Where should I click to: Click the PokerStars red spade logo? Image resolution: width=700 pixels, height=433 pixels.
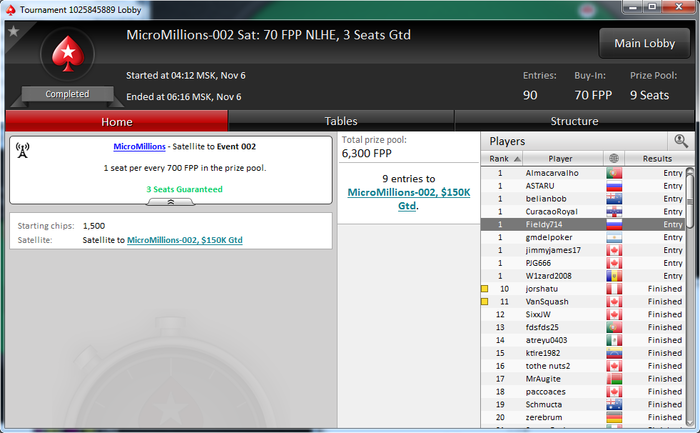pyautogui.click(x=68, y=54)
